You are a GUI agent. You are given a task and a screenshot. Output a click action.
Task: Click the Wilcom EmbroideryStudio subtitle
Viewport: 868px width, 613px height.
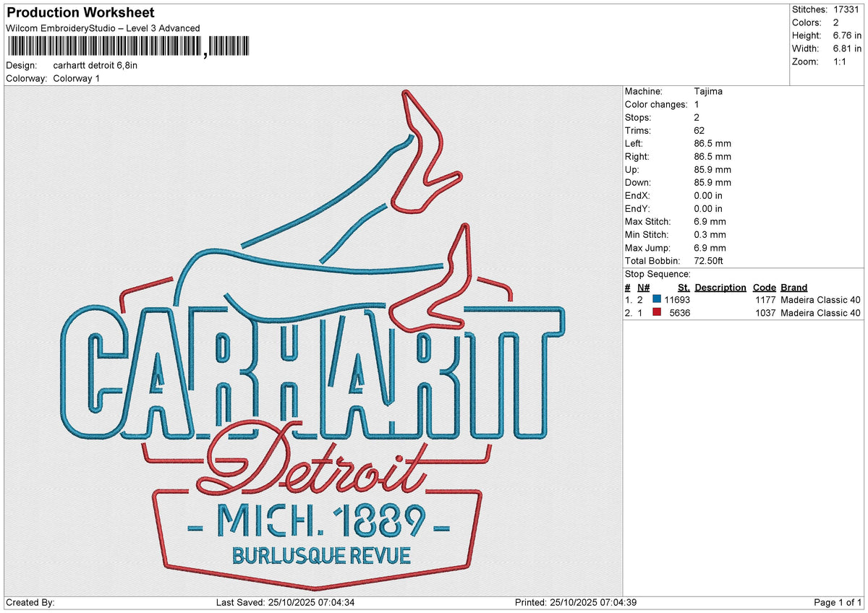103,28
